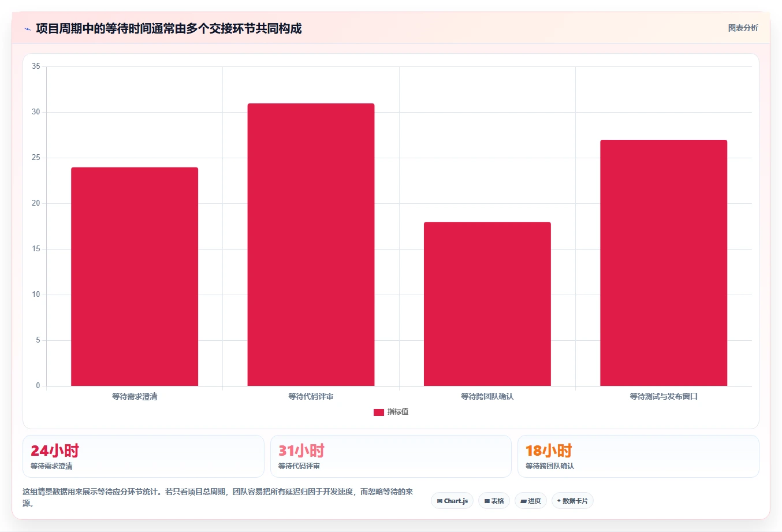Image resolution: width=782 pixels, height=532 pixels.
Task: Click the square icon in the 表格 chip
Action: click(487, 501)
